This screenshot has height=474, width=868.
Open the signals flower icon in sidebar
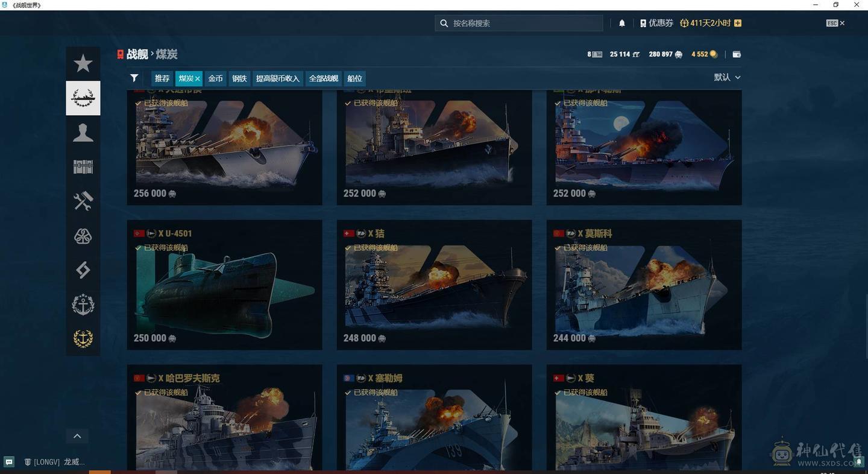[x=83, y=236]
